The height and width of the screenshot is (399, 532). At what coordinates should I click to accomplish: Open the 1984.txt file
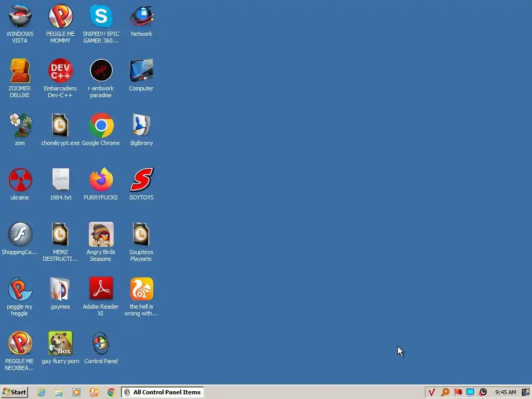[x=61, y=184]
